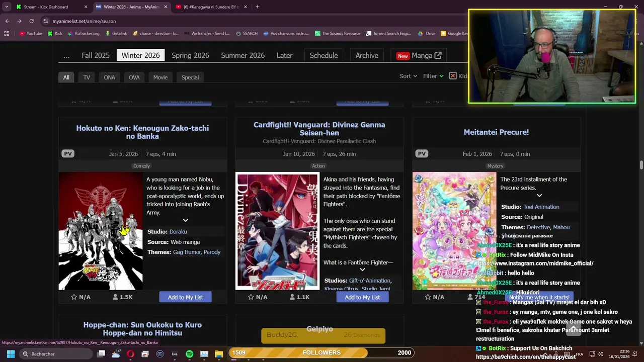Expand Meitantei Precure synopsis chevron
This screenshot has width=644, height=362.
click(539, 196)
